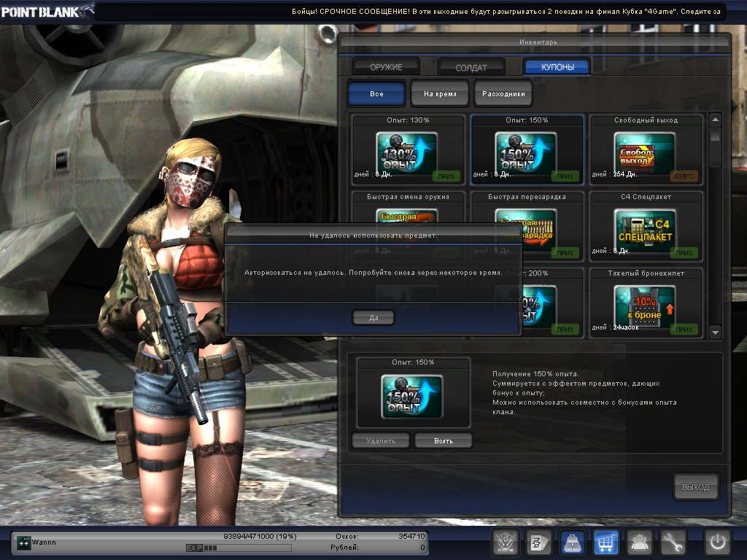Switch to the КУПОНЫ tab

[557, 67]
